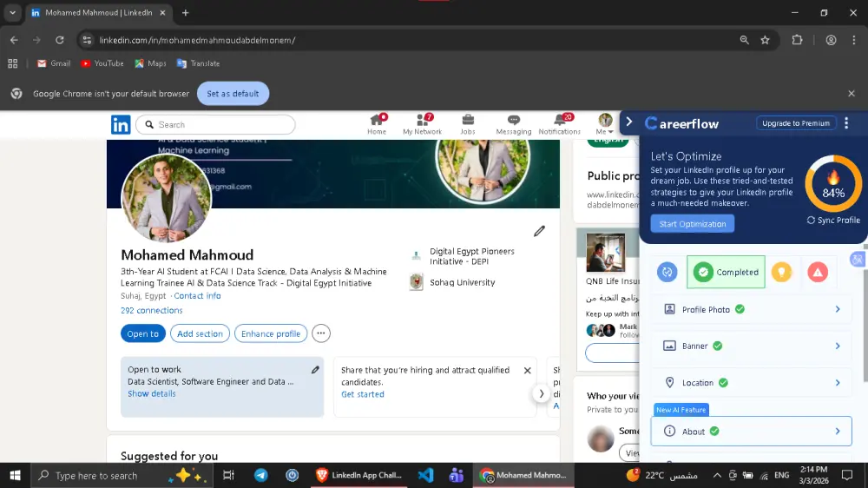Select the Completed filter tab
Image resolution: width=868 pixels, height=488 pixels.
coord(726,272)
